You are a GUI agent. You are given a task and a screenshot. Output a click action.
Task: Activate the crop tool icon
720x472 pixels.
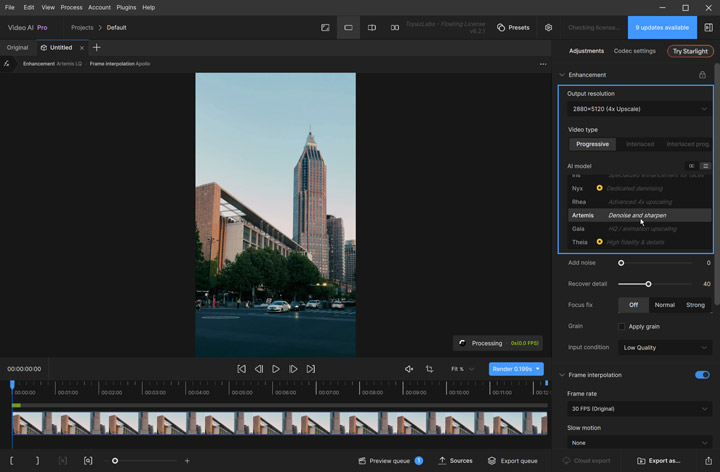[x=429, y=369]
